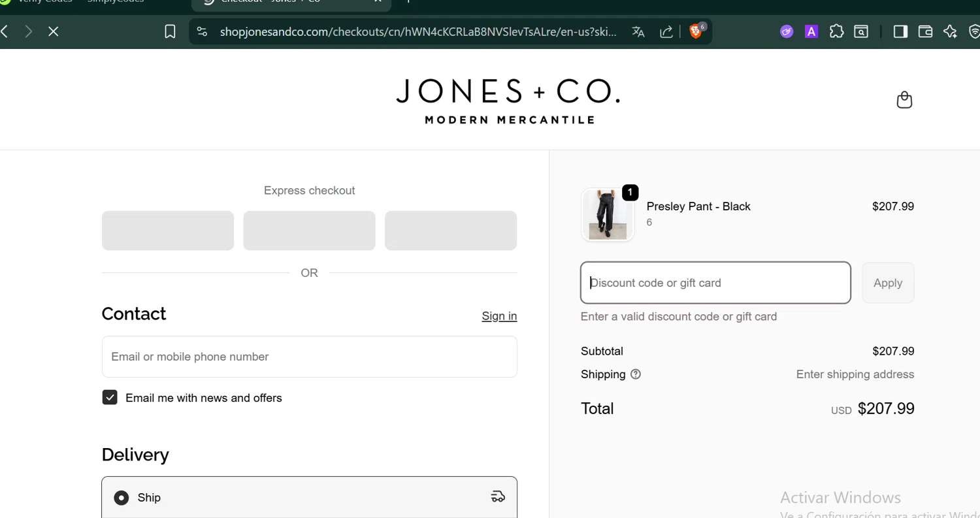The height and width of the screenshot is (518, 980).
Task: Open the shopping bag cart icon
Action: pyautogui.click(x=904, y=100)
